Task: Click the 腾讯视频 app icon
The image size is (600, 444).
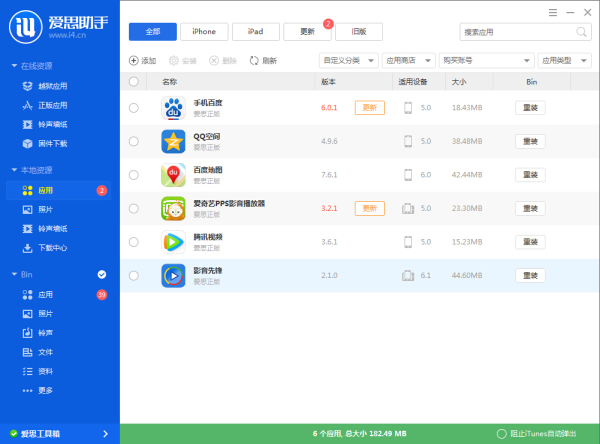Action: point(173,242)
